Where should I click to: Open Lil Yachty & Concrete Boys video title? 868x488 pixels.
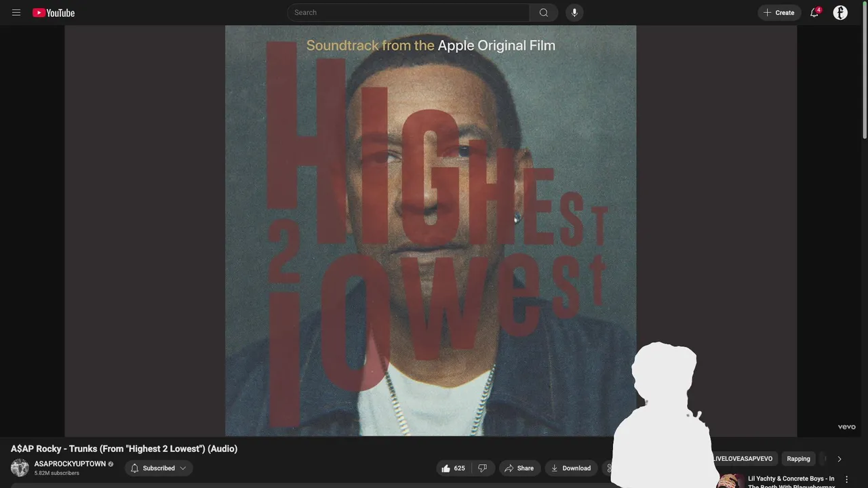(x=791, y=482)
